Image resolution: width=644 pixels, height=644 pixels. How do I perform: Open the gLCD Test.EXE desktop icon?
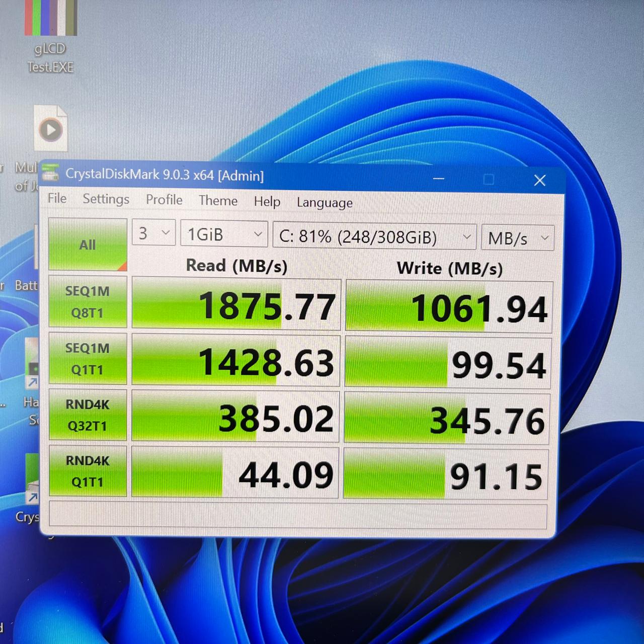coord(50,38)
